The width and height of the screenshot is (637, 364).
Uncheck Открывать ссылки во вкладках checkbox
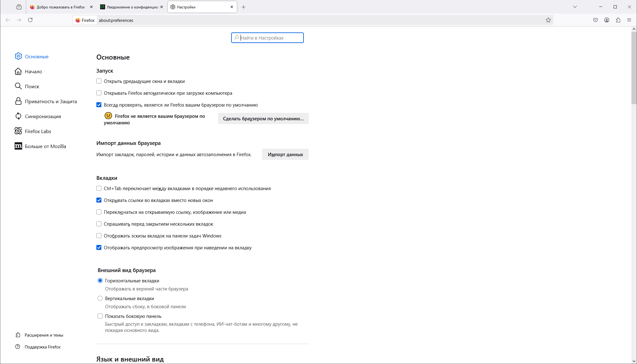pos(99,200)
